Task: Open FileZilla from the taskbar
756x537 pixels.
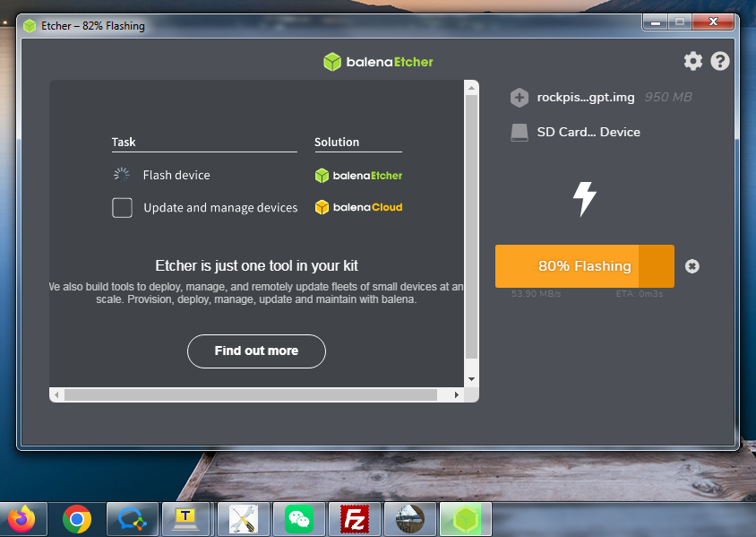Action: coord(355,519)
